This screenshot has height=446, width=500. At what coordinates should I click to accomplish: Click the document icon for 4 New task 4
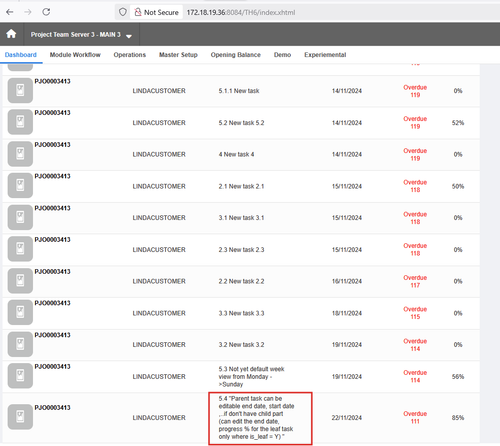click(20, 154)
